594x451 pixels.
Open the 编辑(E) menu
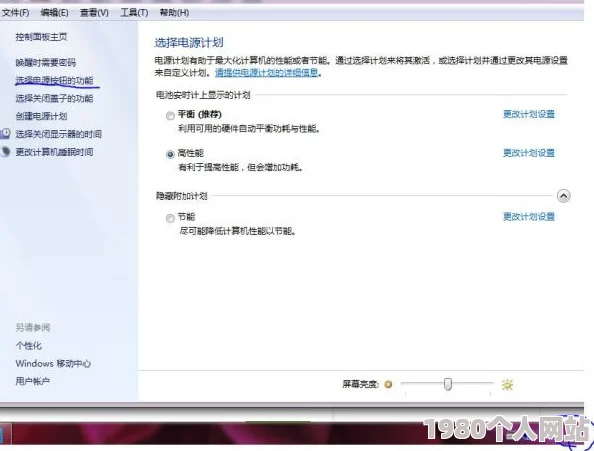coord(55,13)
